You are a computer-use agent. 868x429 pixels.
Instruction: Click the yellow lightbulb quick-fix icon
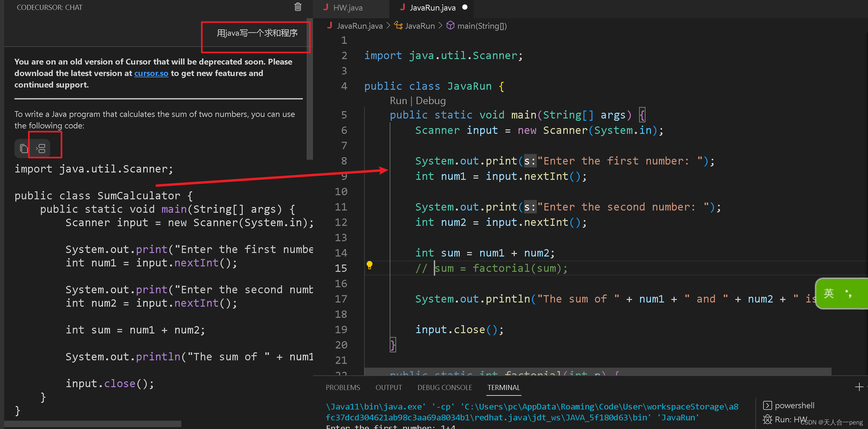[369, 265]
